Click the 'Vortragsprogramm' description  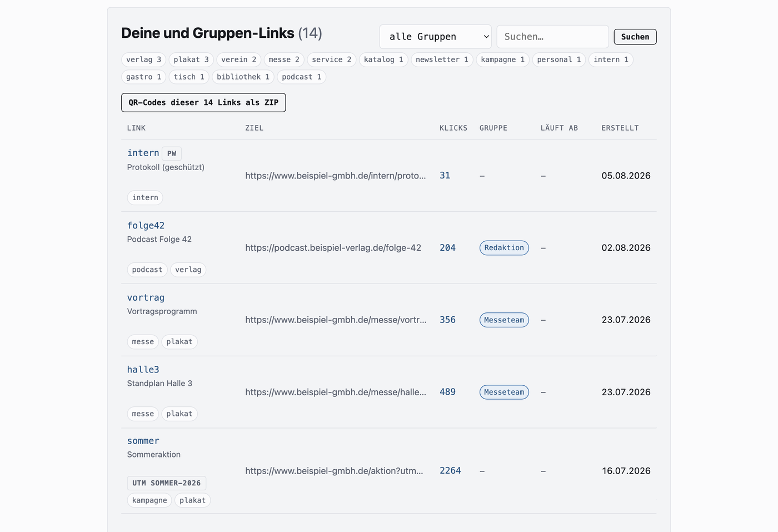coord(162,311)
